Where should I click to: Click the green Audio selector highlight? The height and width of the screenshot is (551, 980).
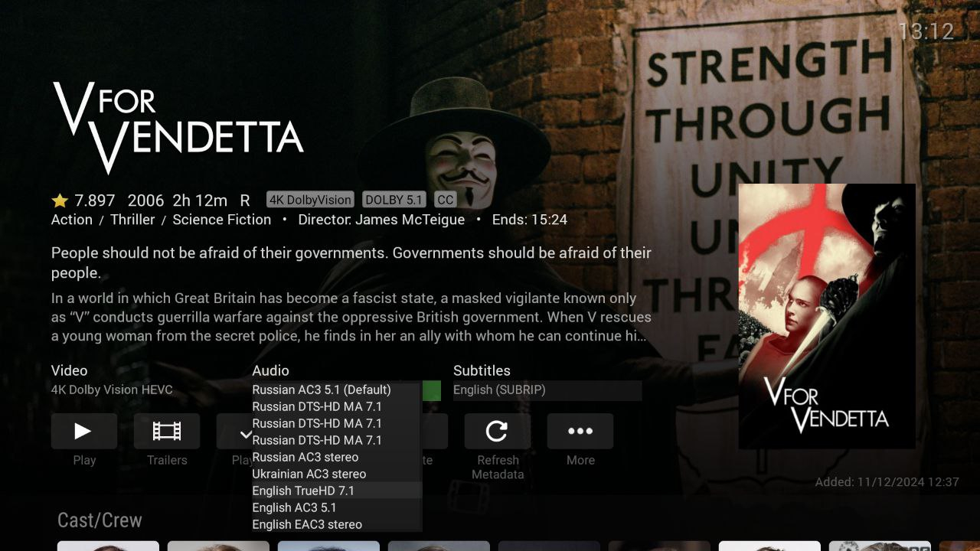click(432, 390)
